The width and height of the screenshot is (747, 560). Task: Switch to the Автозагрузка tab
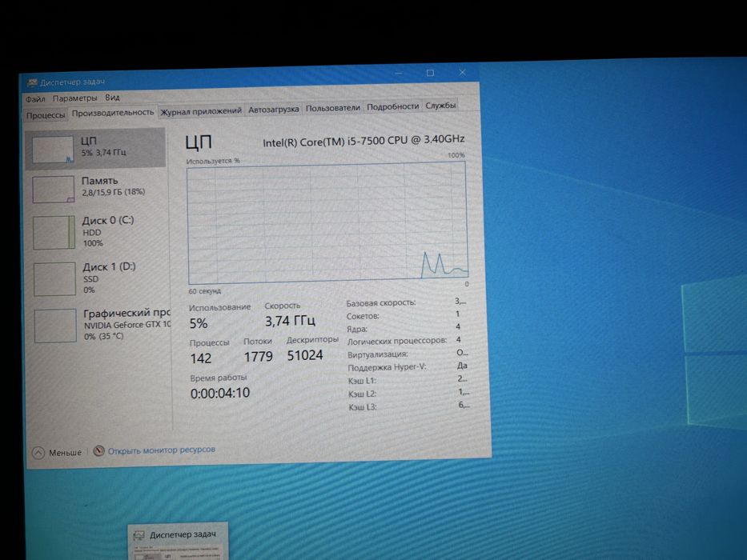click(274, 110)
